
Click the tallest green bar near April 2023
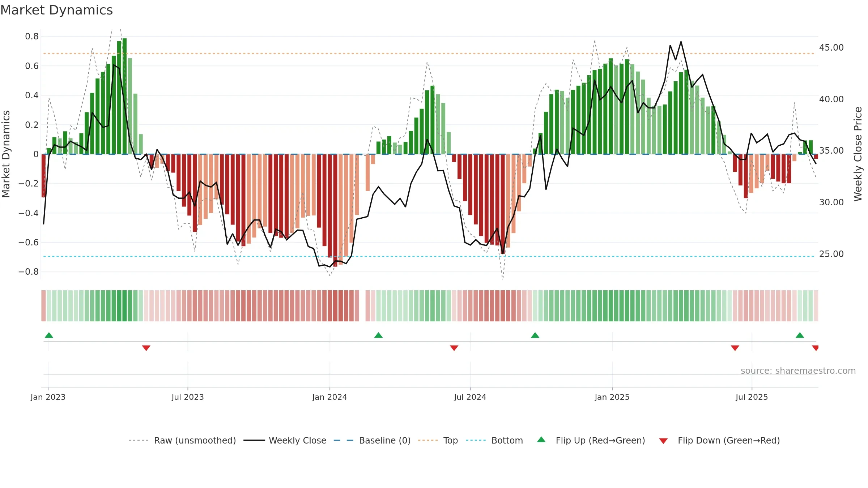[124, 96]
